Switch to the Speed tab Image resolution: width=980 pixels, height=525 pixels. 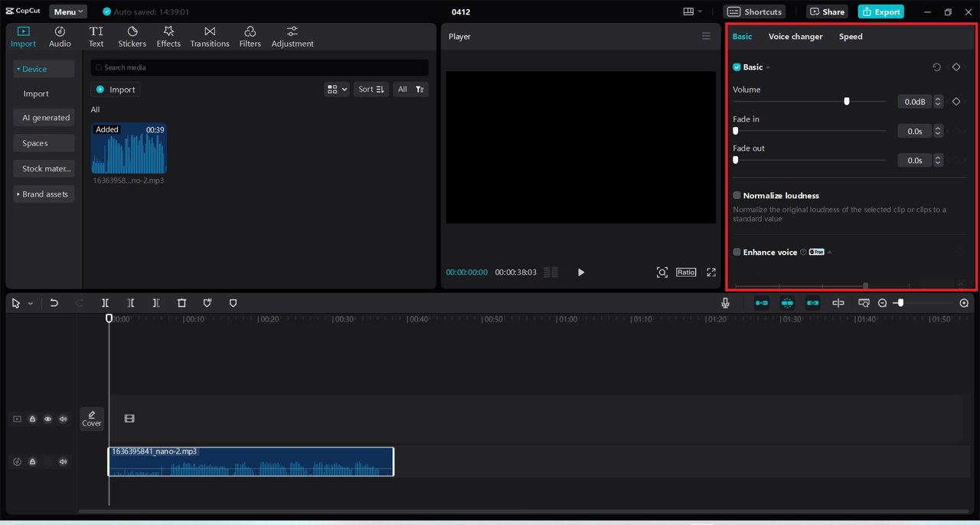851,37
